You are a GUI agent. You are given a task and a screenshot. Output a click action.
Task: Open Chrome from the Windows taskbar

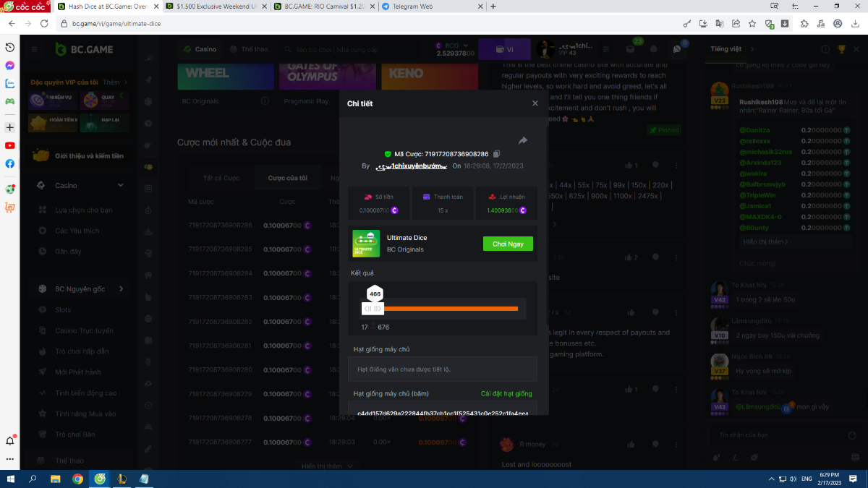pyautogui.click(x=77, y=479)
